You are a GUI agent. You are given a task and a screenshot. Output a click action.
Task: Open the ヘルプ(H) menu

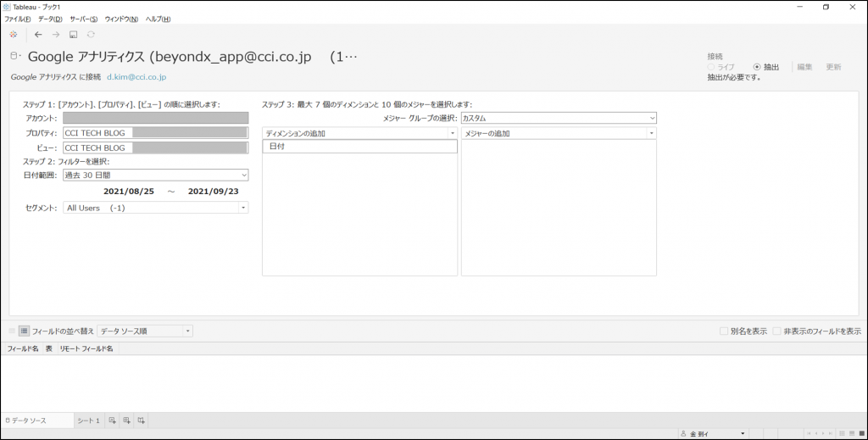[159, 19]
